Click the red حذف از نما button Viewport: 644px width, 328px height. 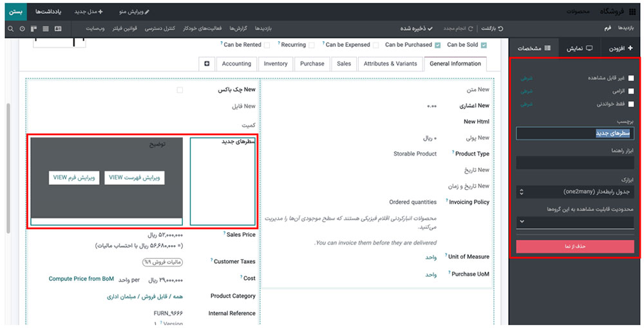click(x=575, y=246)
